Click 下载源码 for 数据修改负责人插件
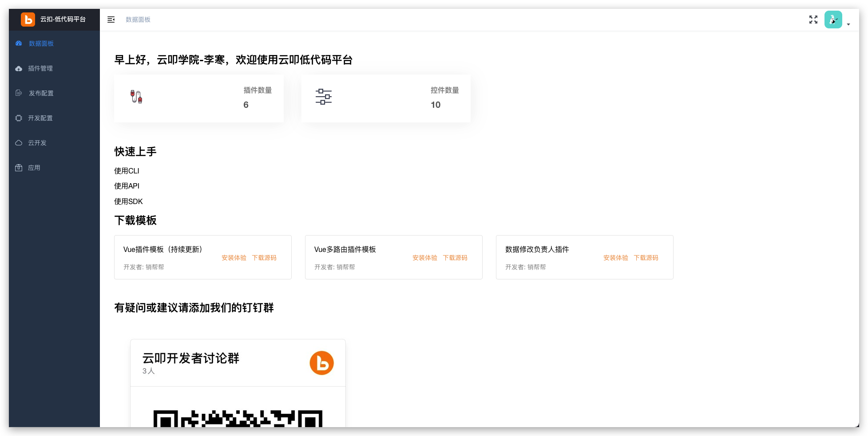This screenshot has width=868, height=436. coord(646,258)
